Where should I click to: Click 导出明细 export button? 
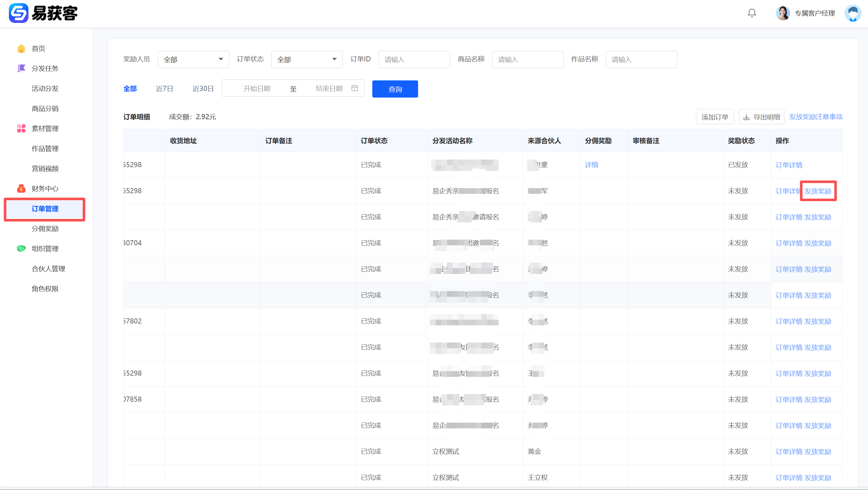point(761,117)
